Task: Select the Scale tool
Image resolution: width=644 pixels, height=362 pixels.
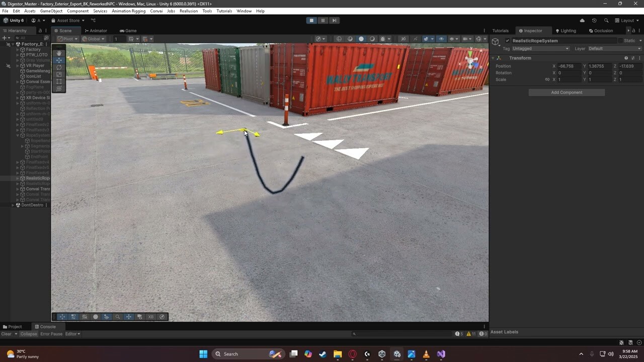Action: click(59, 74)
